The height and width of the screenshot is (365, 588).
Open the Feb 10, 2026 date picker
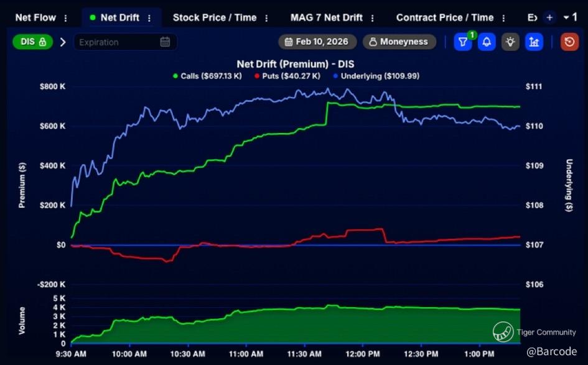317,42
